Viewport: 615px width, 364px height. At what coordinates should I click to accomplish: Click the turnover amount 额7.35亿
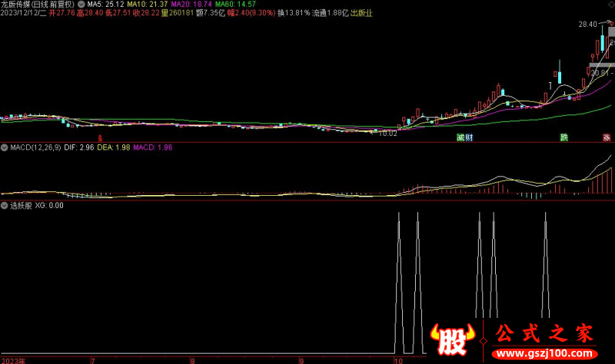tap(211, 13)
